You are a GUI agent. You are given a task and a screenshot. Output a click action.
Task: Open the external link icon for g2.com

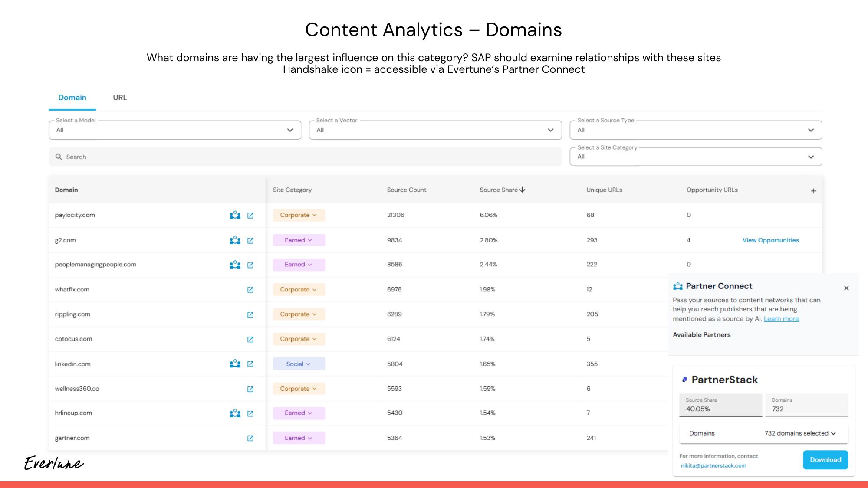250,240
